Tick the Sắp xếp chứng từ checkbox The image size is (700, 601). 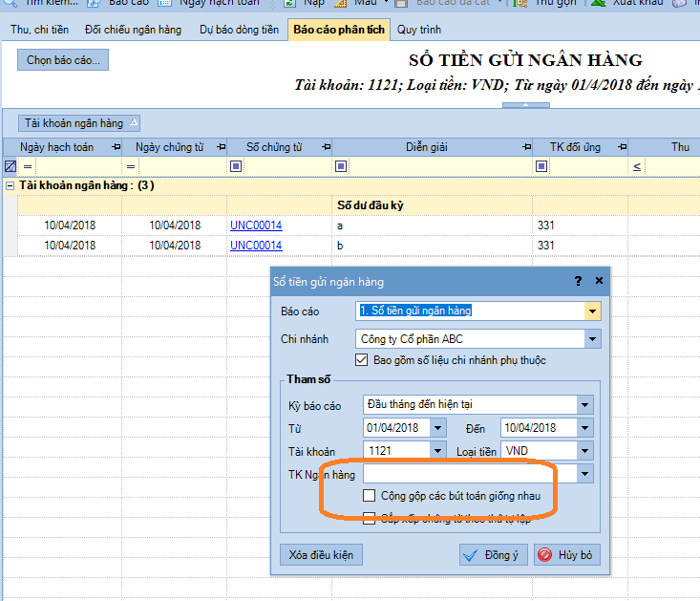tap(369, 518)
